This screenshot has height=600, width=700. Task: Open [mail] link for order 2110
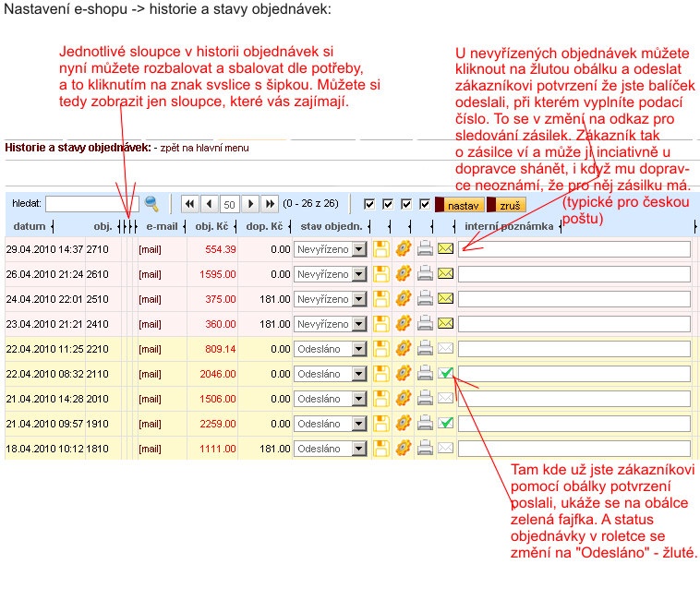150,374
